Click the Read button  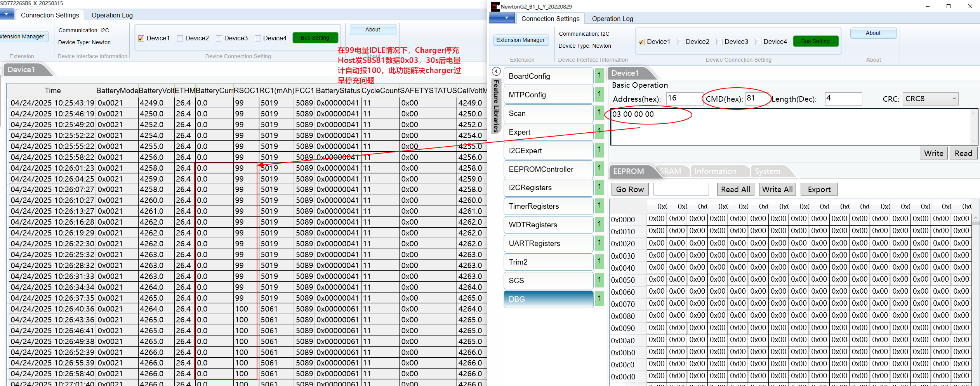tap(963, 153)
